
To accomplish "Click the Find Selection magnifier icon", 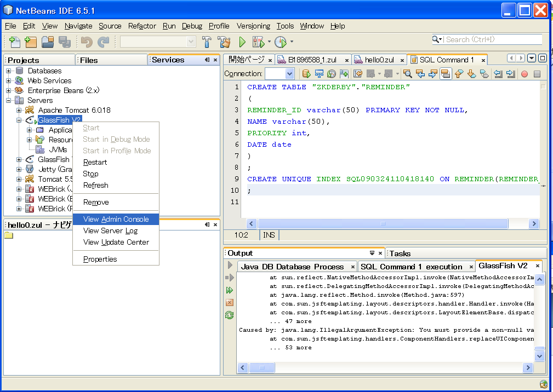I will tap(408, 73).
